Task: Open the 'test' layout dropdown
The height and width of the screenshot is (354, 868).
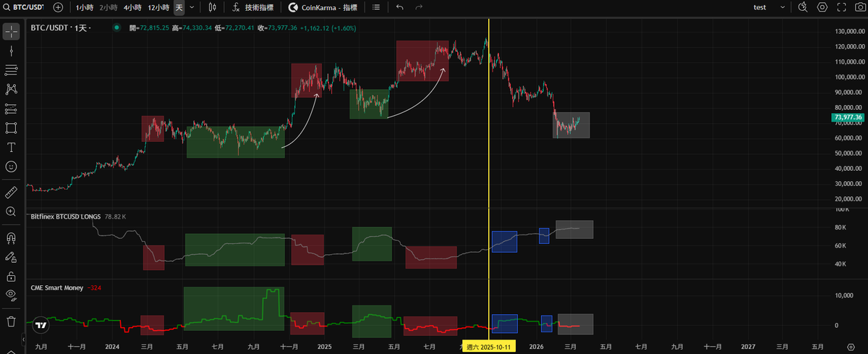Action: [x=770, y=7]
